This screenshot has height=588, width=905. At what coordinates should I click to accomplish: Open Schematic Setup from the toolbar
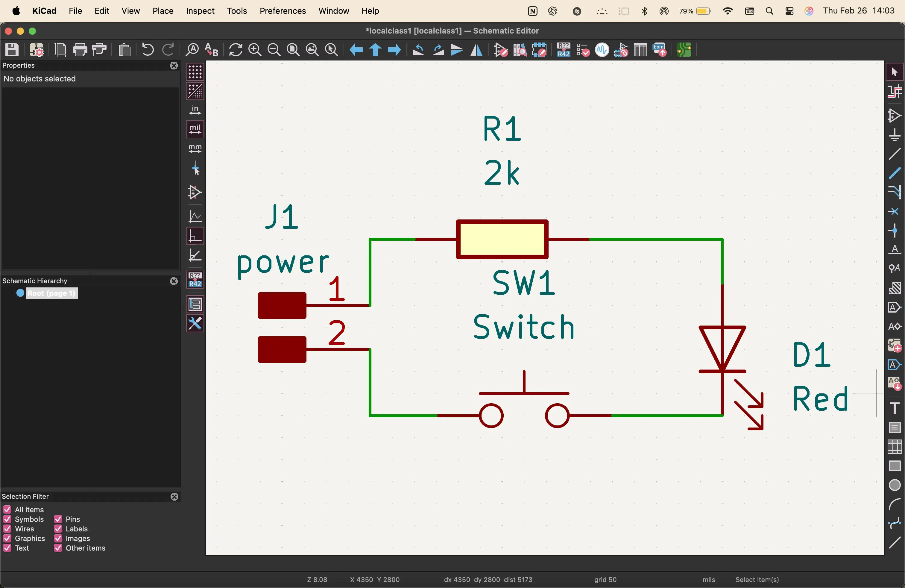pos(37,50)
